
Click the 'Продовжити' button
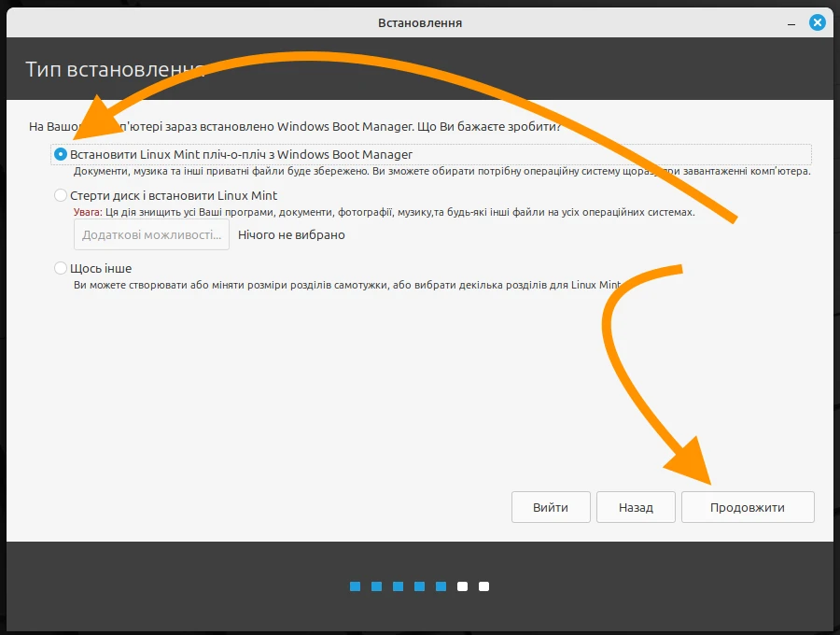click(x=748, y=507)
